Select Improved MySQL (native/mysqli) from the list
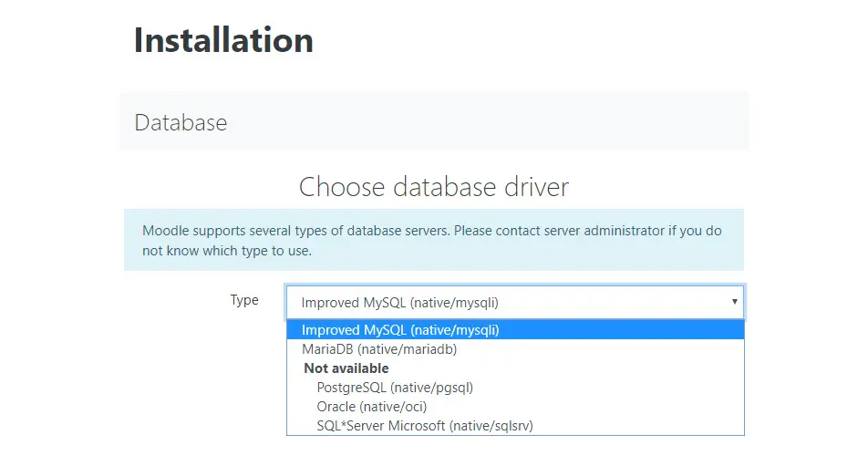 tap(400, 329)
